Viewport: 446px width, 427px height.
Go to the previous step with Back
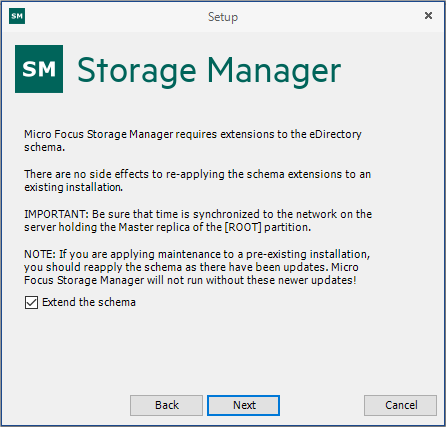166,405
